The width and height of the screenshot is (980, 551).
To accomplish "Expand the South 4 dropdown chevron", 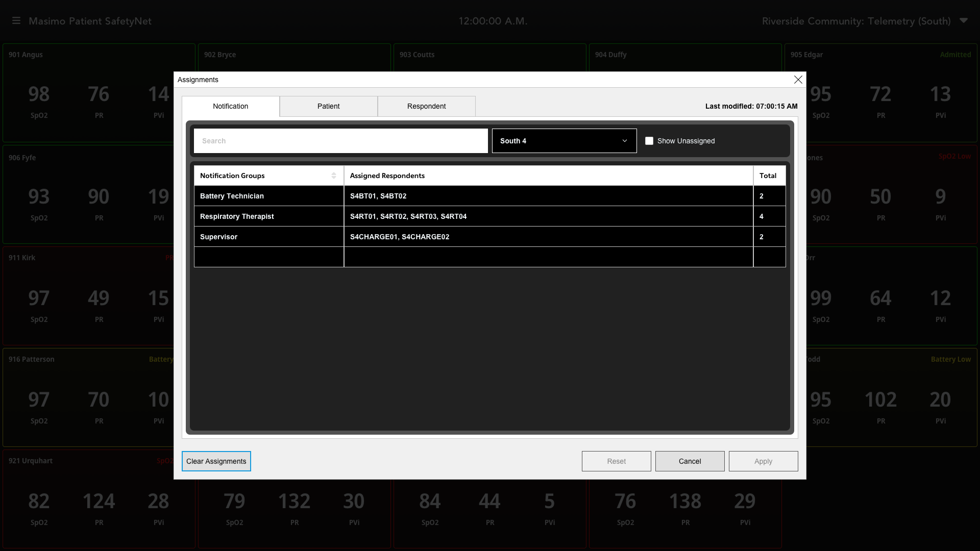I will tap(624, 141).
